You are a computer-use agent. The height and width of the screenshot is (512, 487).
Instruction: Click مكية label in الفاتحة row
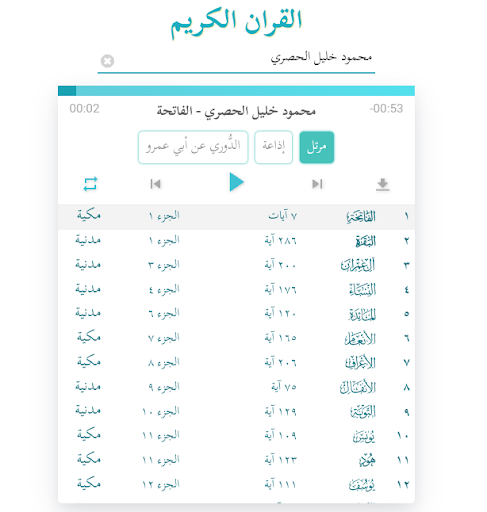pyautogui.click(x=89, y=215)
